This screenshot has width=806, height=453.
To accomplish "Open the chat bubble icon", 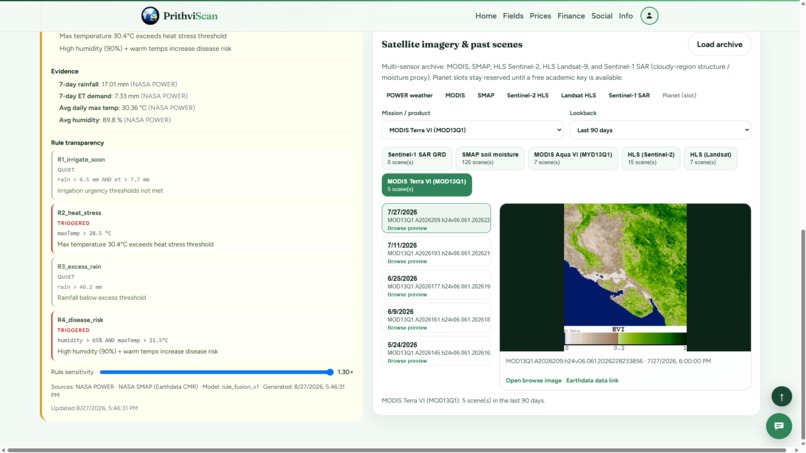I will tap(779, 426).
